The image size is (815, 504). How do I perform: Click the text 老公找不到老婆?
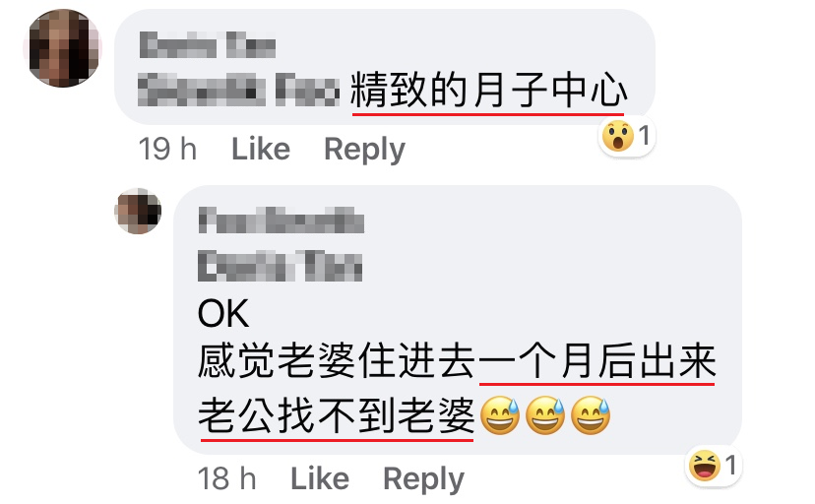pos(337,415)
